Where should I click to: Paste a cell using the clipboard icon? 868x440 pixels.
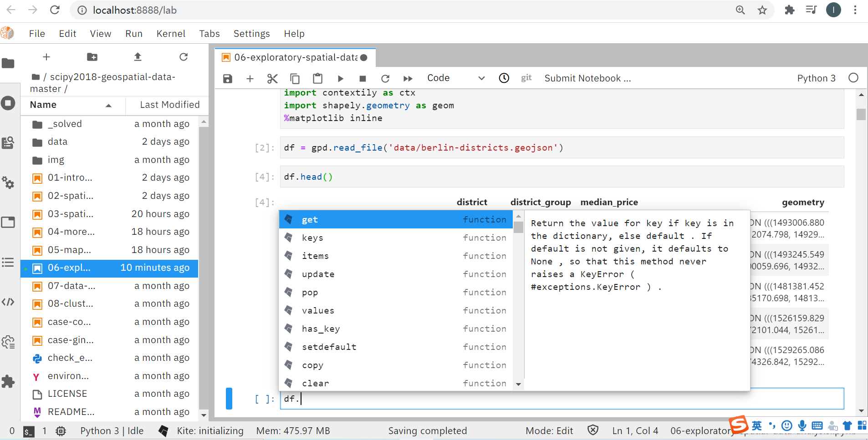tap(317, 78)
